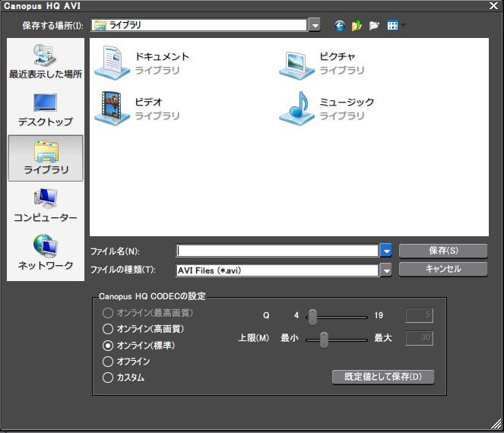Choose the カスタム codec option
504x433 pixels.
[x=108, y=378]
